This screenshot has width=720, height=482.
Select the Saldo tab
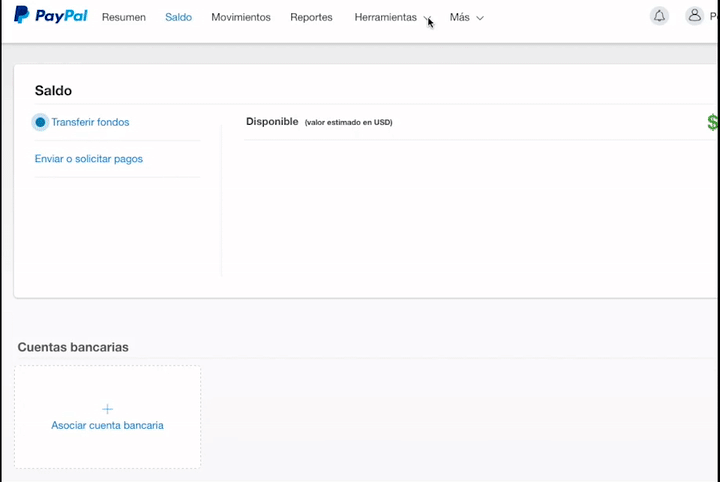point(178,17)
